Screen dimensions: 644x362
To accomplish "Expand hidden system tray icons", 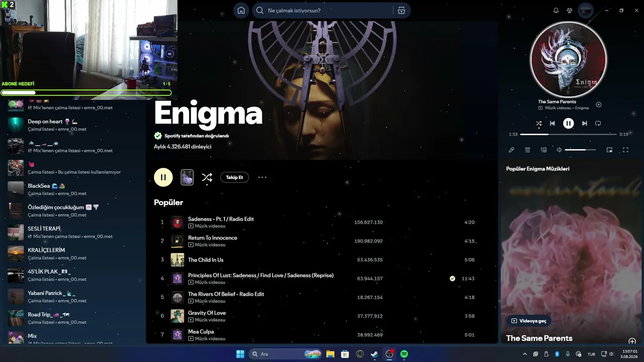I will coord(525,354).
